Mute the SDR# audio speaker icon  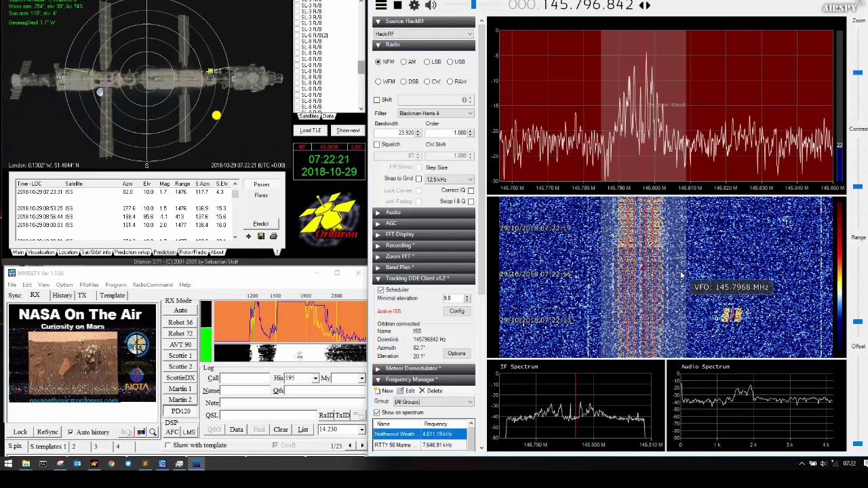pos(431,5)
